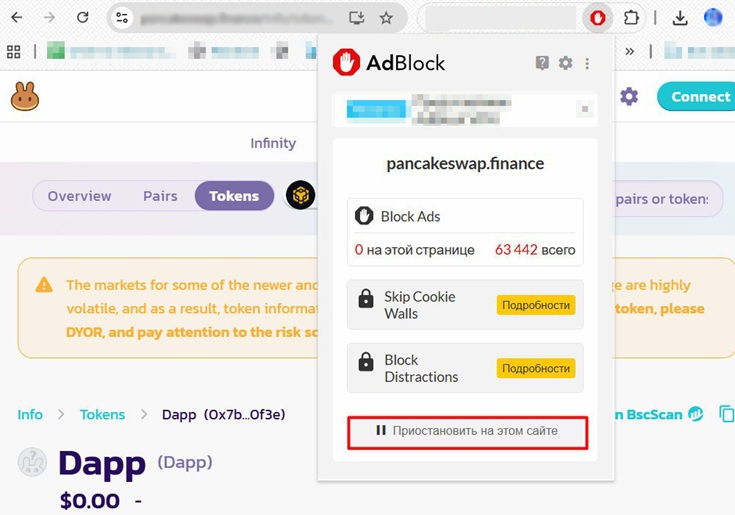Open Tokens breadcrumb link
Screen dimensions: 735x515
(102, 415)
